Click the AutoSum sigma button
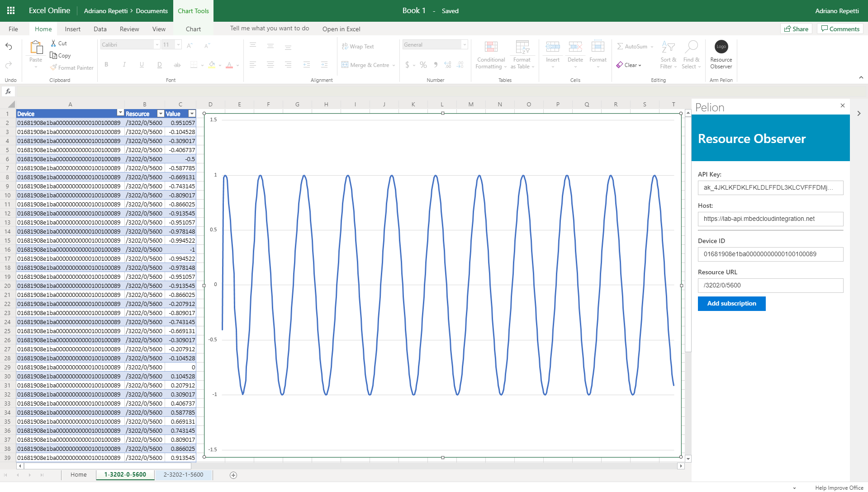The width and height of the screenshot is (868, 492). pyautogui.click(x=635, y=46)
